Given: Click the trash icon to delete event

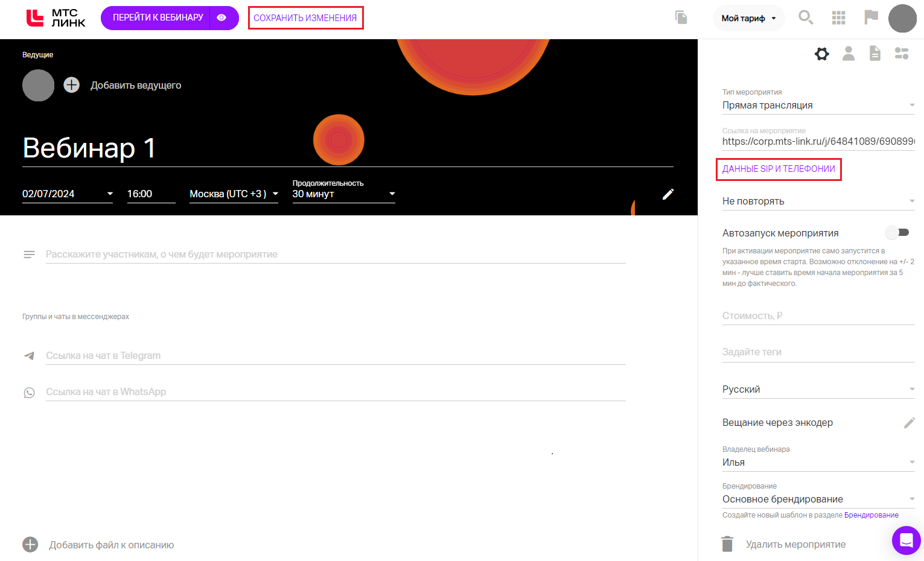Looking at the screenshot, I should pos(727,544).
